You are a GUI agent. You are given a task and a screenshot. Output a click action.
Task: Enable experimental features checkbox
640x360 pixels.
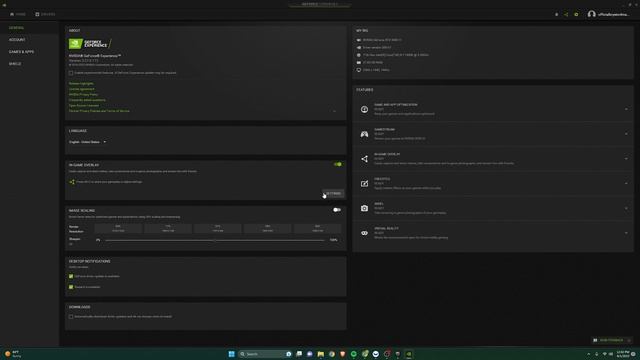point(71,73)
